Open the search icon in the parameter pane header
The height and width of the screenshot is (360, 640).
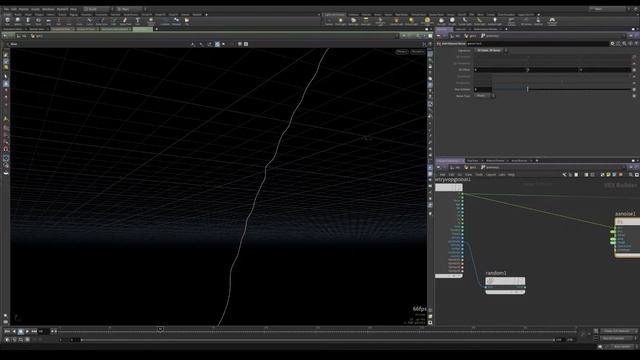coord(624,43)
